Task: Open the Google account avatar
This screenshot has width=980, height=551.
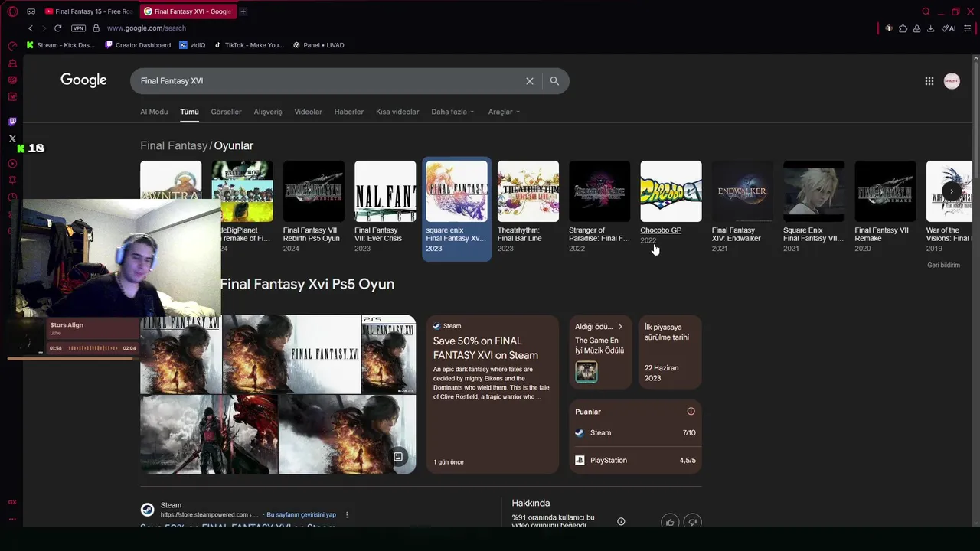Action: 952,81
